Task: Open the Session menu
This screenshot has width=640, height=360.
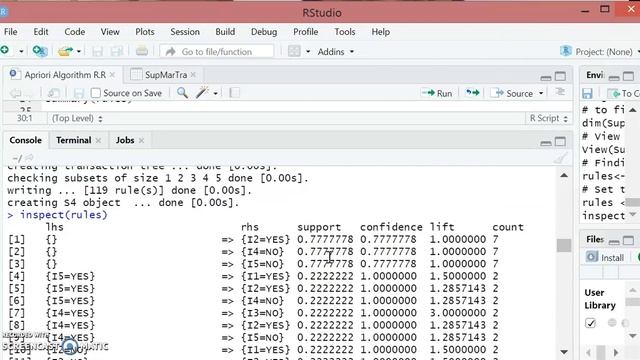Action: tap(185, 32)
